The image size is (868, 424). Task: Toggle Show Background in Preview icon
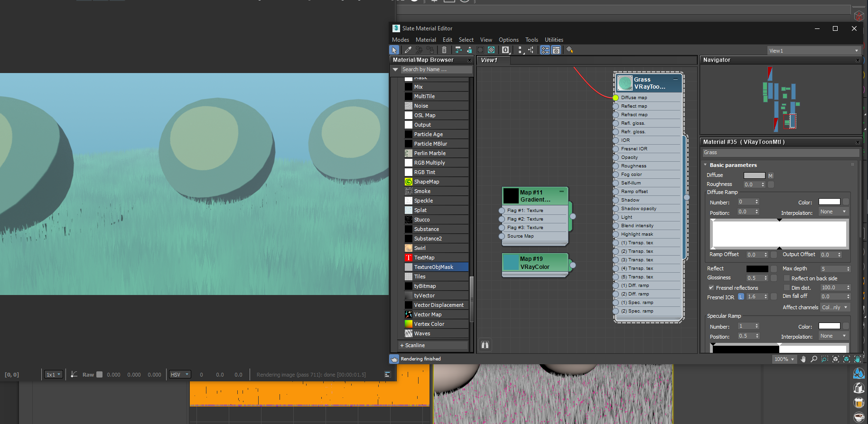(x=492, y=50)
